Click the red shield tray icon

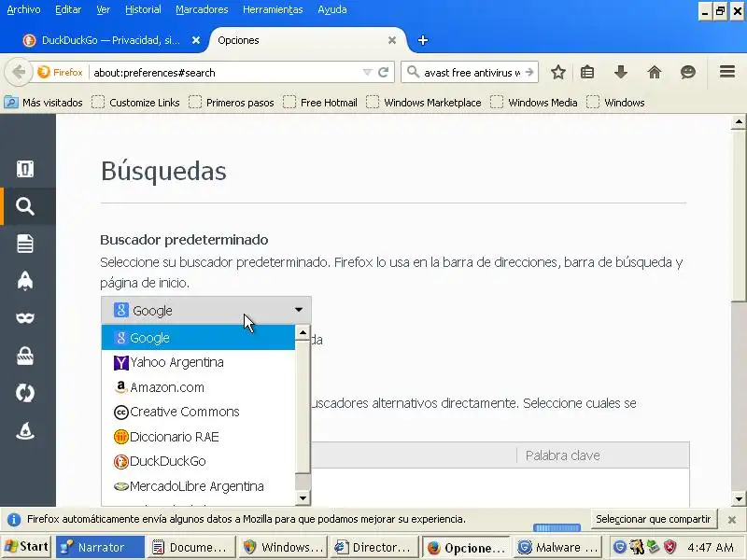pos(669,547)
